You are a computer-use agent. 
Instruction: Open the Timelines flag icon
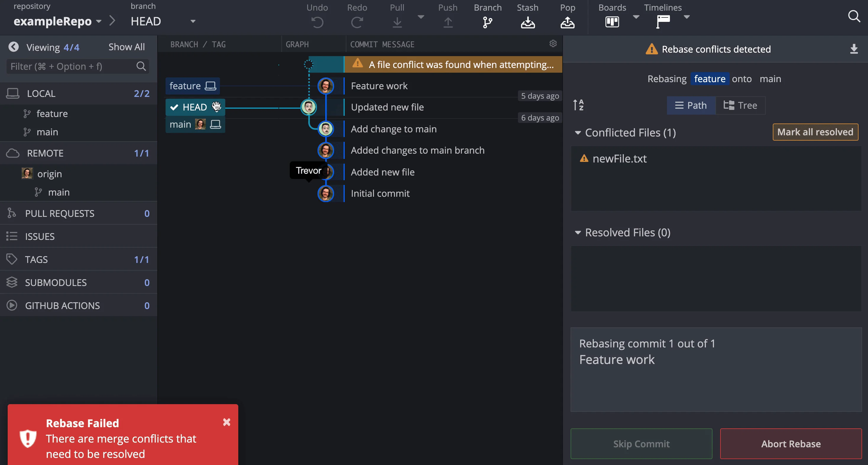point(663,22)
